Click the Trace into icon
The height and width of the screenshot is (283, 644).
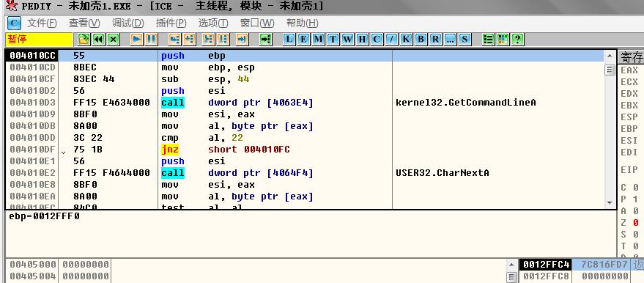coord(209,40)
